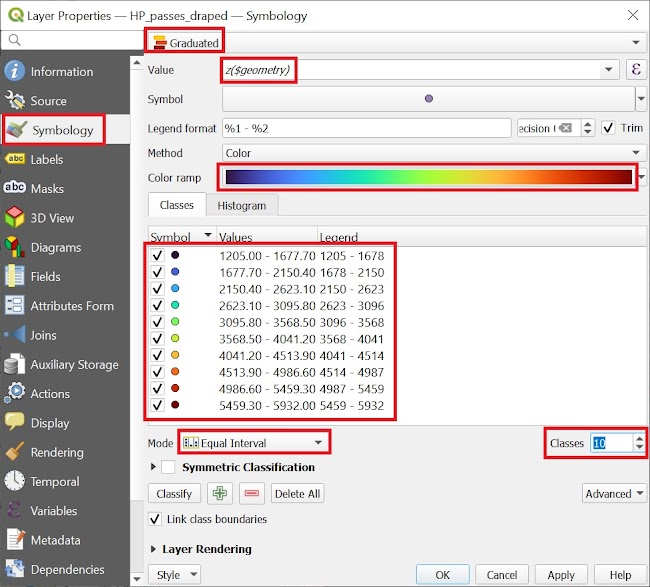Screen dimensions: 650x587
Task: Click the Cancel button
Action: click(502, 575)
